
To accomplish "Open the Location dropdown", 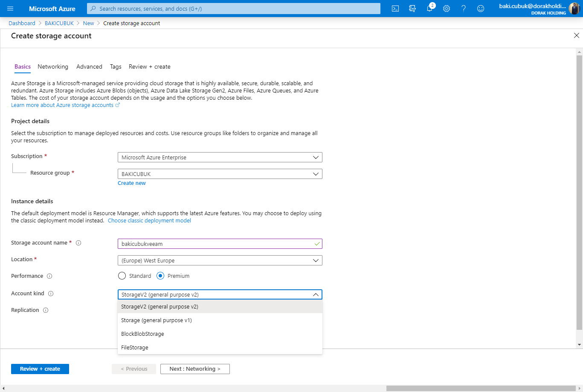I will click(220, 260).
